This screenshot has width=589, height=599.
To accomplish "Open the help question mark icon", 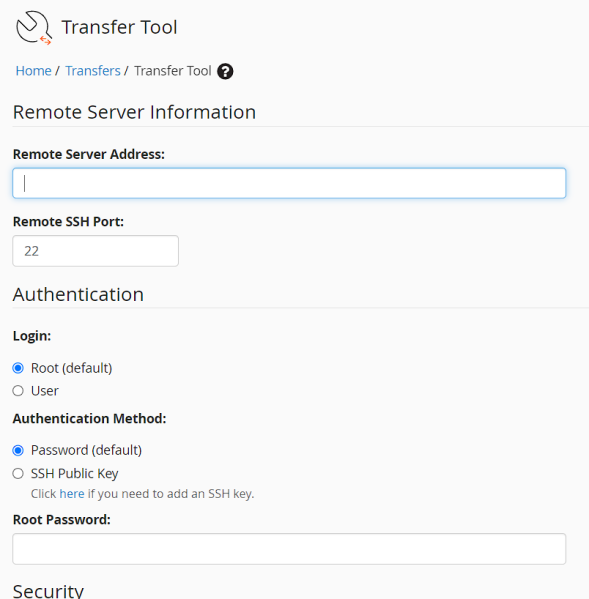I will coord(225,71).
